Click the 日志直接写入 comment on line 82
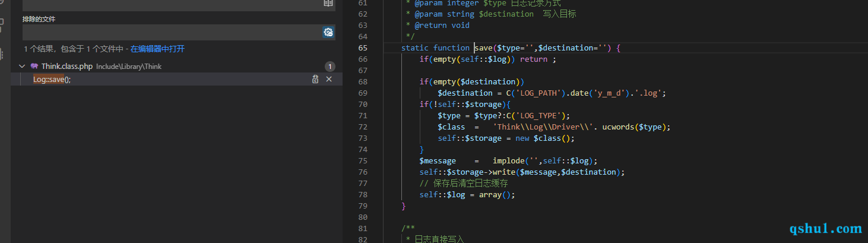 click(439, 239)
